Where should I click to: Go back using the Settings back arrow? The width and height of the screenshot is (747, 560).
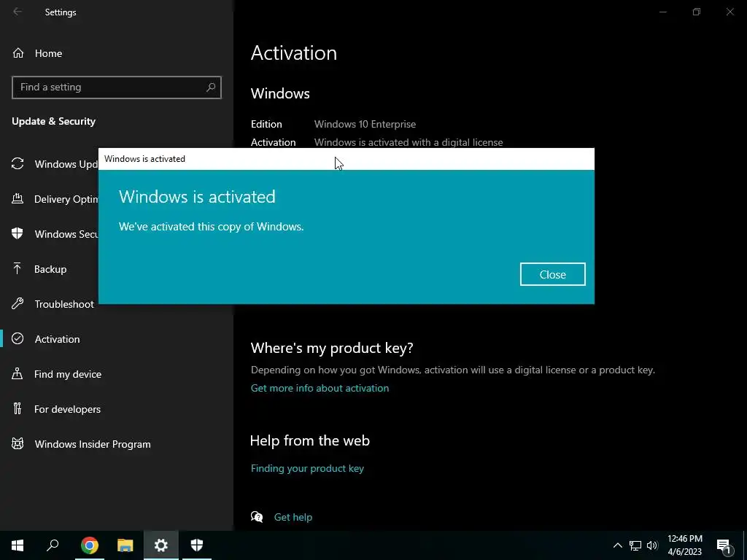tap(18, 12)
